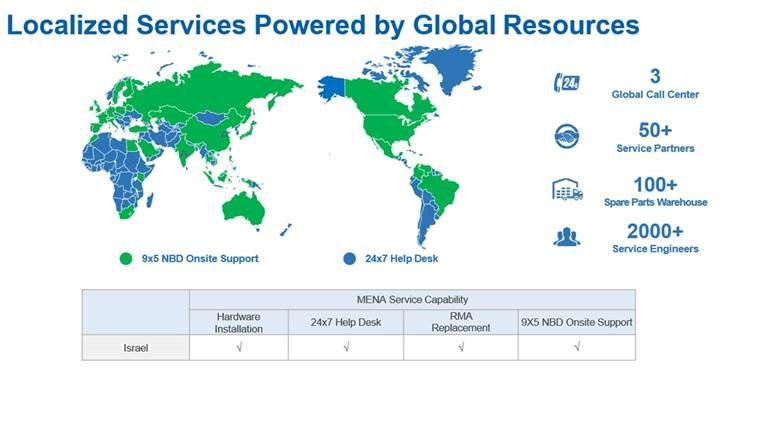This screenshot has height=436, width=771.
Task: Click the '24x7 Help Desk' table column header
Action: (346, 322)
